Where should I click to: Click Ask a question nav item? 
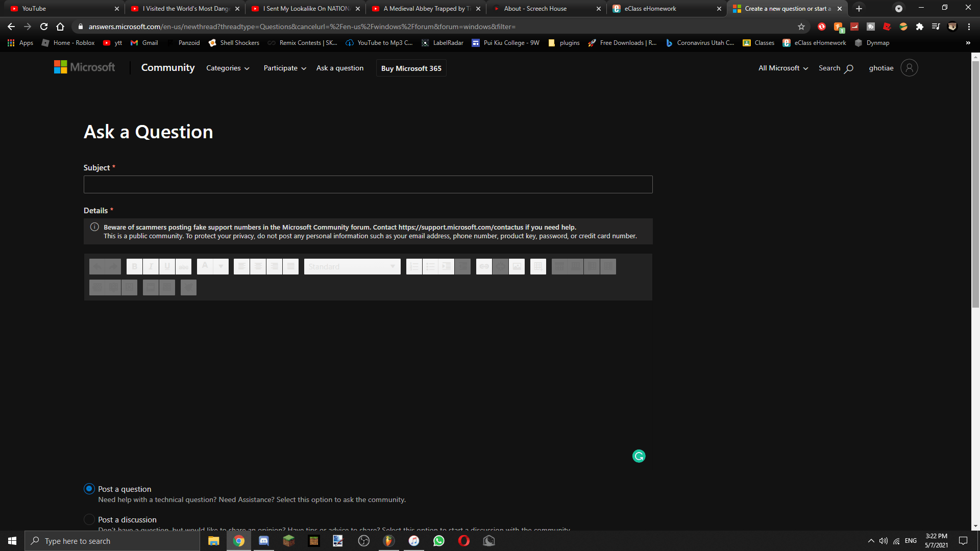click(x=340, y=68)
